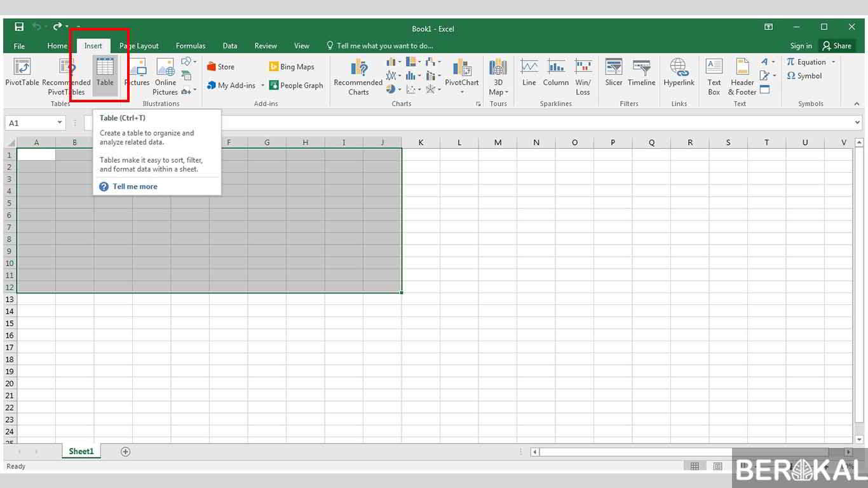Viewport: 868px width, 488px height.
Task: Switch to the Formulas tab
Action: [191, 46]
